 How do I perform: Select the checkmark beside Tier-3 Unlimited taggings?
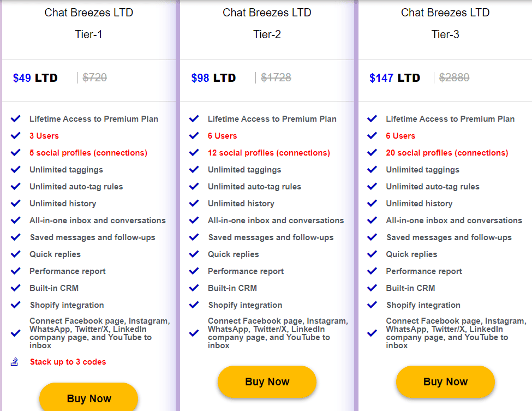[x=372, y=169]
